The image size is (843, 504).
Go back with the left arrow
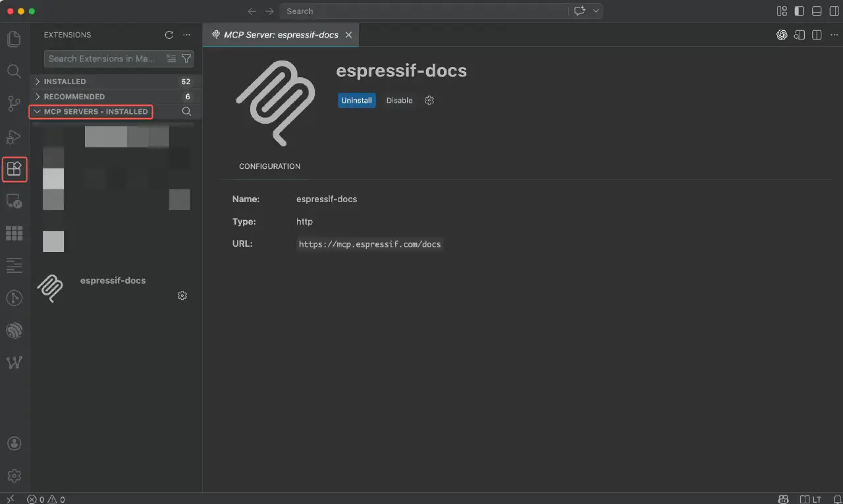(x=252, y=11)
